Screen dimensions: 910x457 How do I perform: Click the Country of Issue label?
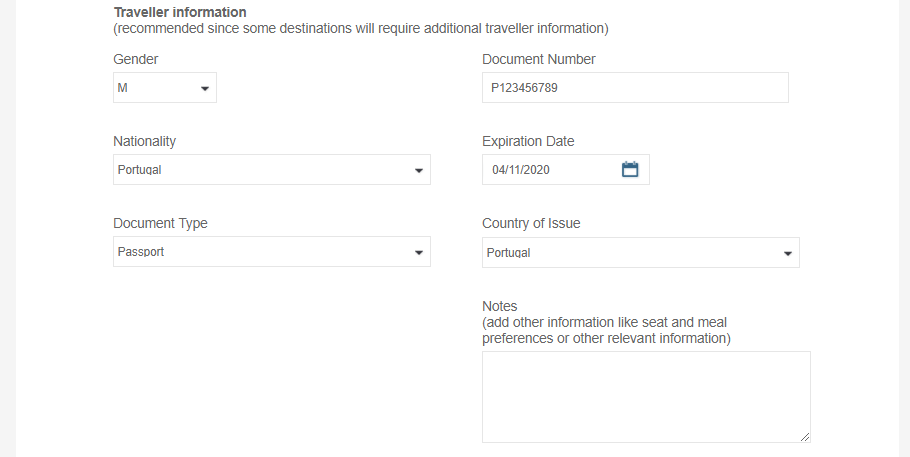click(531, 223)
